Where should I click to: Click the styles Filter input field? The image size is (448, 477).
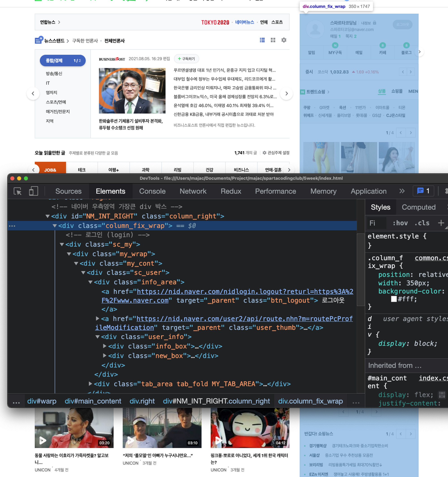click(x=377, y=223)
